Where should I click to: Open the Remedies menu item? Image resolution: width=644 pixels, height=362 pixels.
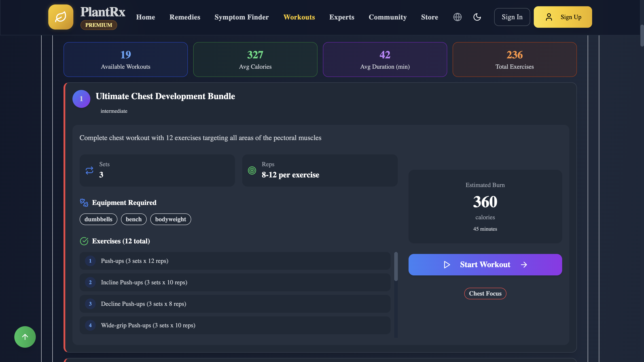click(x=185, y=17)
